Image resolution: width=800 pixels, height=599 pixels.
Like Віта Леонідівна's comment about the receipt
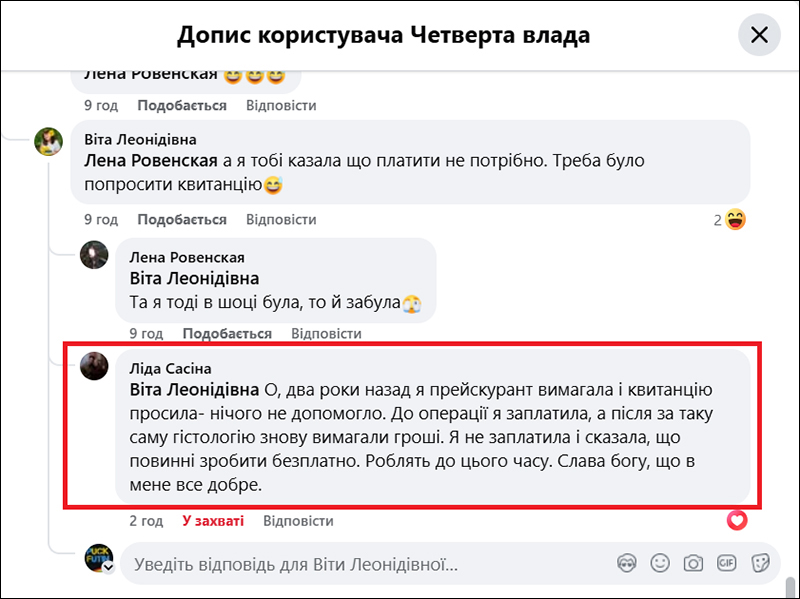tap(182, 220)
